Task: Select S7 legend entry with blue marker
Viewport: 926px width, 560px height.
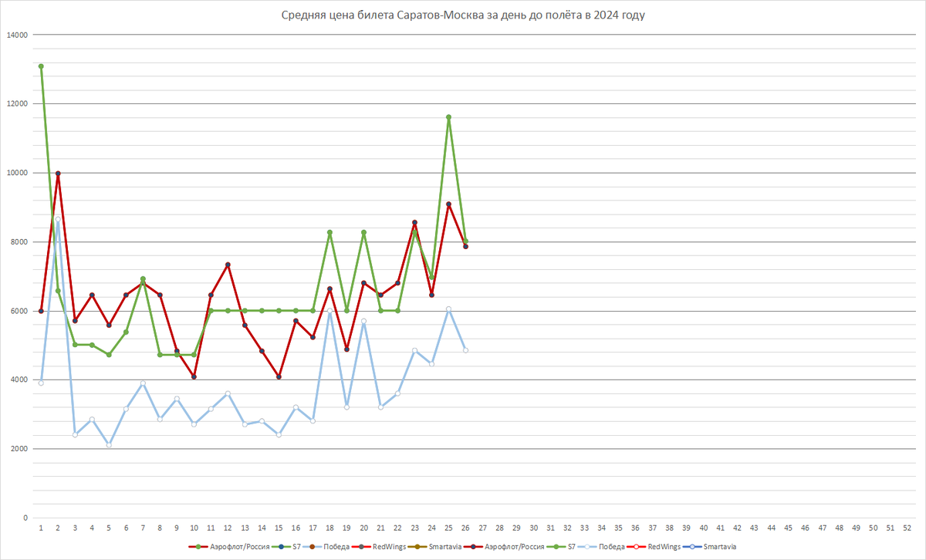Action: 287,546
